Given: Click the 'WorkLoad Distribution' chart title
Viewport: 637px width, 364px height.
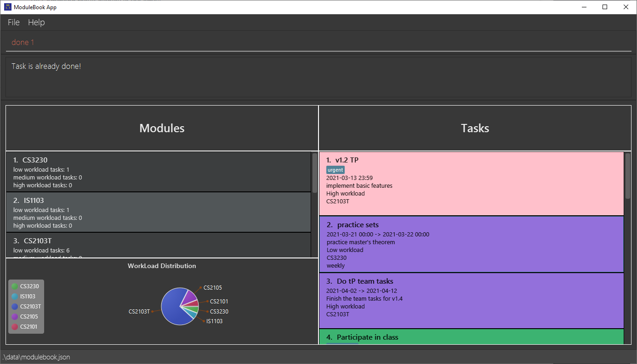Looking at the screenshot, I should [162, 266].
